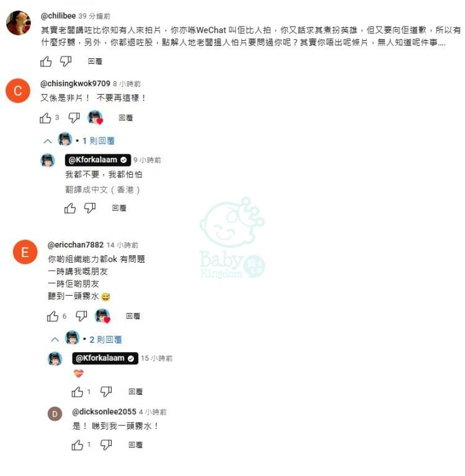Like @Kforkalaam's heart emoji reply
This screenshot has width=465, height=476.
click(x=77, y=392)
